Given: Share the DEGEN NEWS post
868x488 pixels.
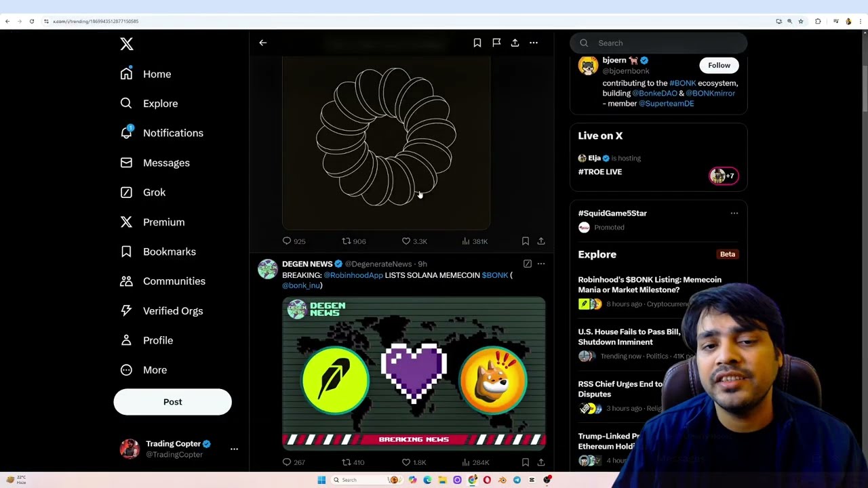Looking at the screenshot, I should [541, 462].
